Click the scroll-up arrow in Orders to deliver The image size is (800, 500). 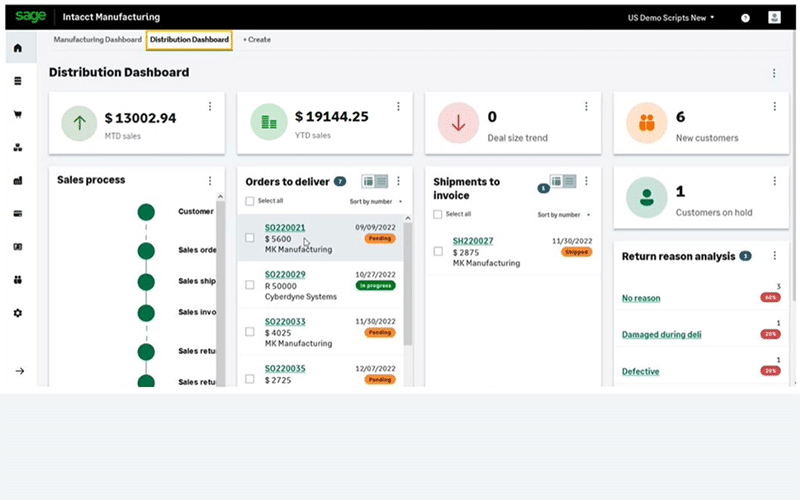(x=408, y=218)
